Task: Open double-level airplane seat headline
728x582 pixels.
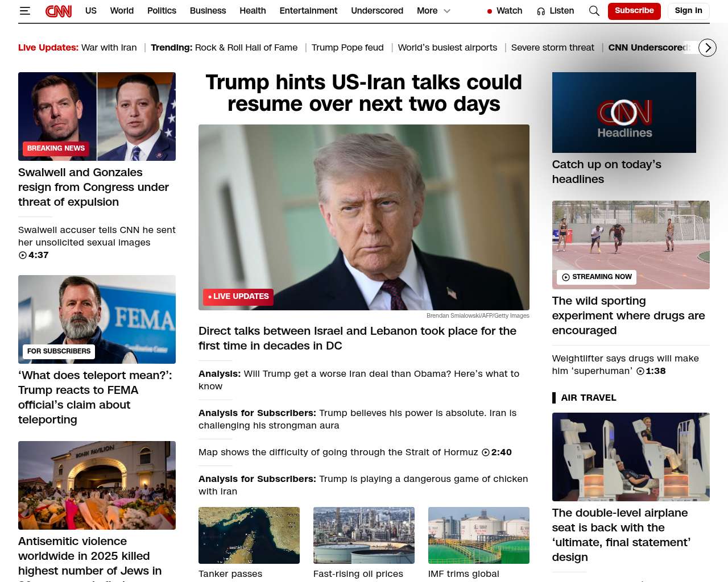Action: (x=621, y=535)
